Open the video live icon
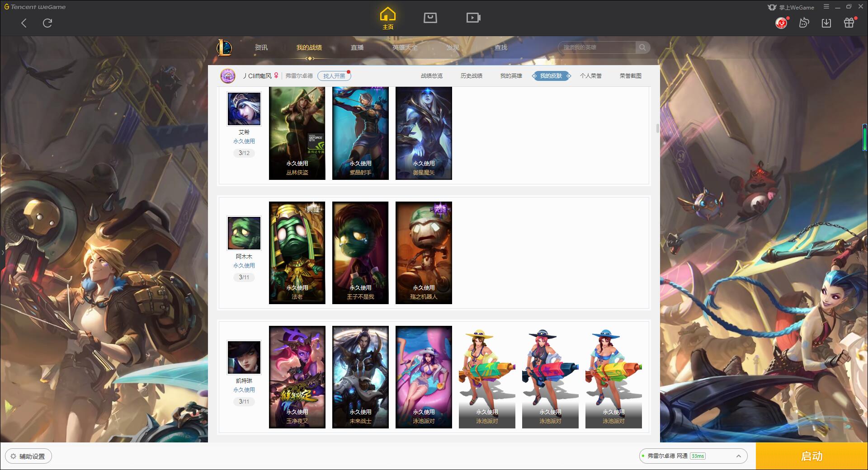The height and width of the screenshot is (470, 868). pyautogui.click(x=473, y=18)
